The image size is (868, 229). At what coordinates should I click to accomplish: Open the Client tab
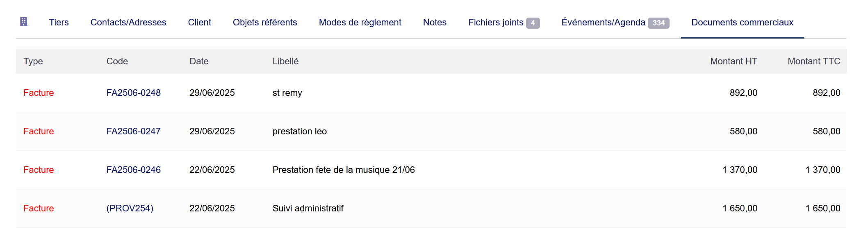(200, 23)
